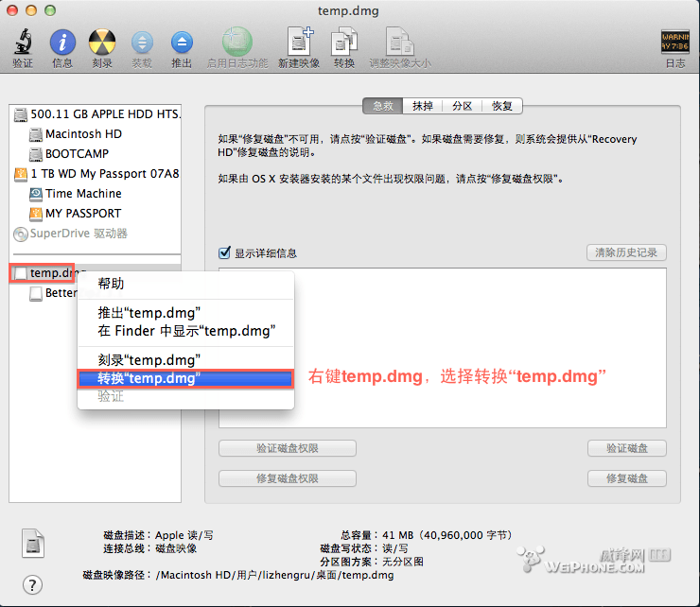Click the help question mark button
This screenshot has width=700, height=607.
[x=33, y=584]
